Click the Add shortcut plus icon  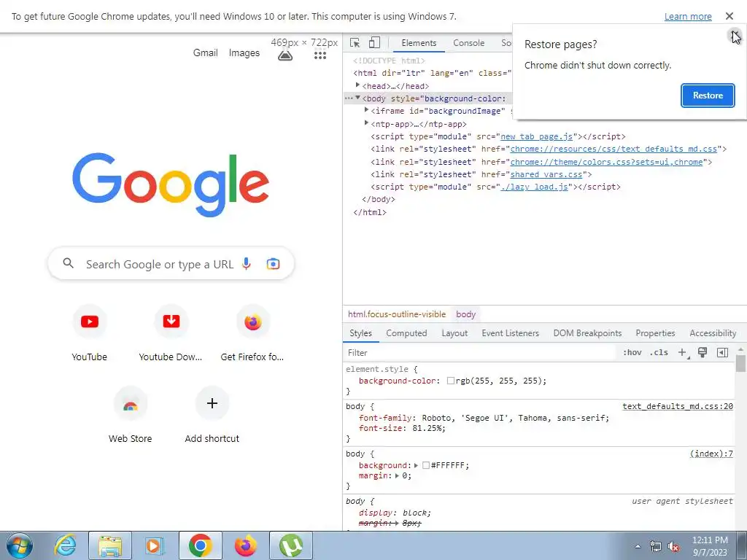coord(212,403)
